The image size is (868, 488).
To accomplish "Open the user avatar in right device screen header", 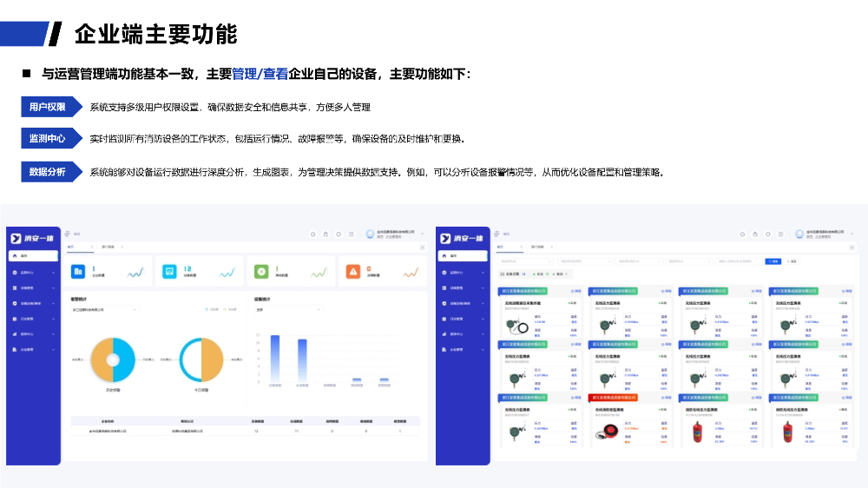I will coord(799,234).
